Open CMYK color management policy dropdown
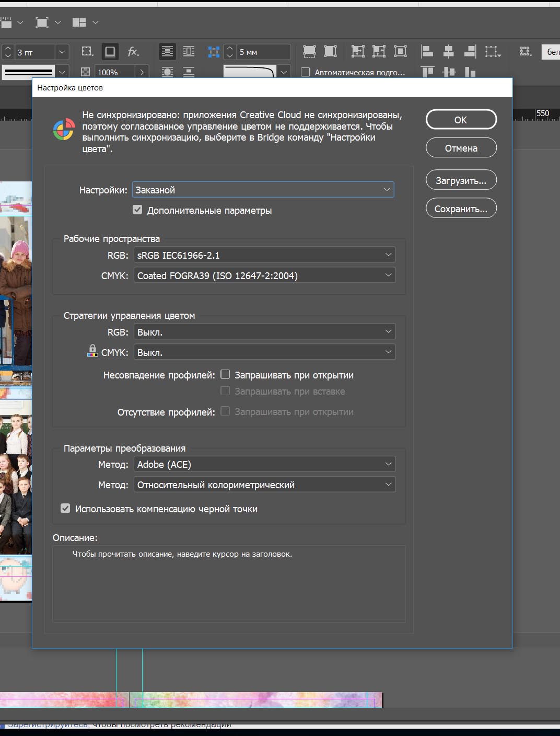The width and height of the screenshot is (560, 736). click(264, 352)
